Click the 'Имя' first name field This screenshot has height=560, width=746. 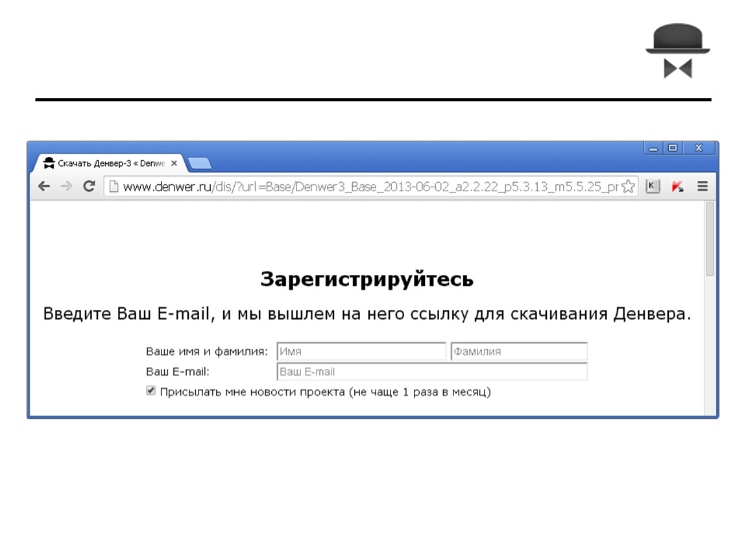click(x=361, y=351)
